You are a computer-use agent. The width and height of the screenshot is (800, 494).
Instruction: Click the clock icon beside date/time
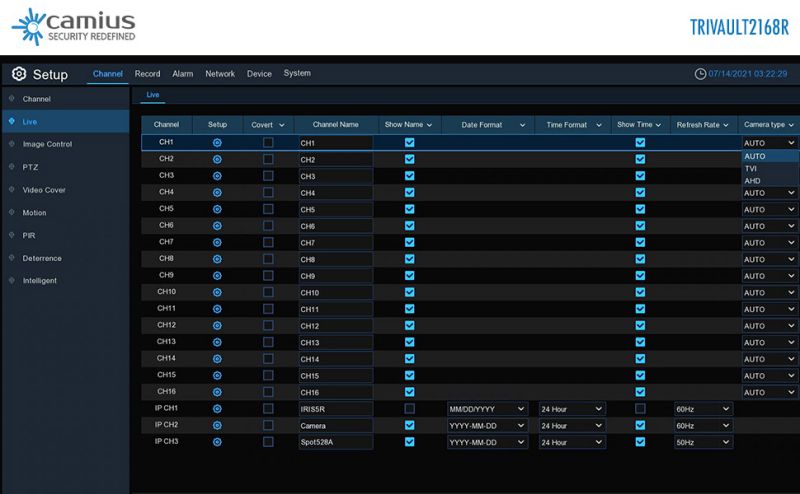(x=700, y=74)
